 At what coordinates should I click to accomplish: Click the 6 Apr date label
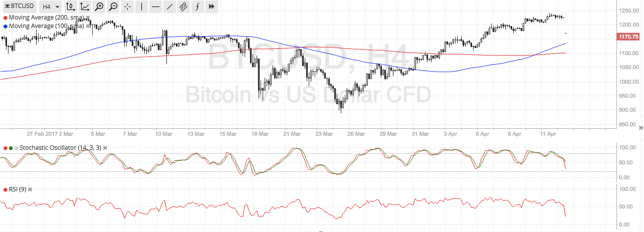[x=482, y=134]
